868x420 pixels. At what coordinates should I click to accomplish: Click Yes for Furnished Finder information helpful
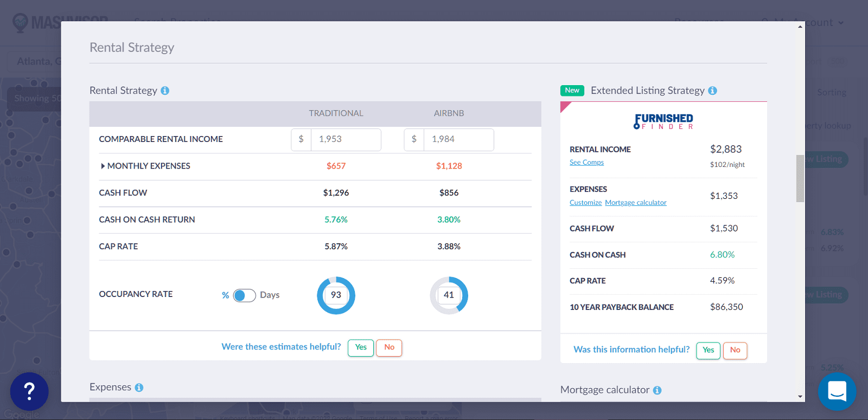(x=708, y=350)
